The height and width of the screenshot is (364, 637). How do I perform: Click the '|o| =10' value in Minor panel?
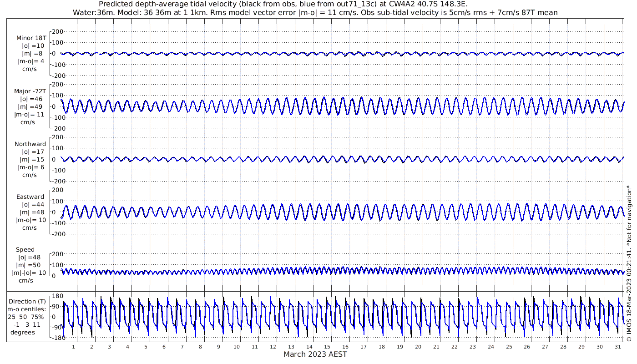[33, 46]
